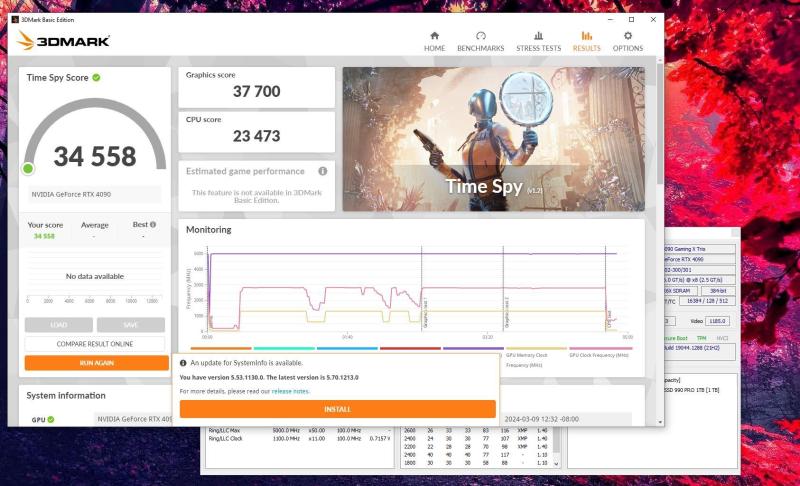Viewport: 800px width, 486px height.
Task: Click the 3DMark logo
Action: [64, 41]
